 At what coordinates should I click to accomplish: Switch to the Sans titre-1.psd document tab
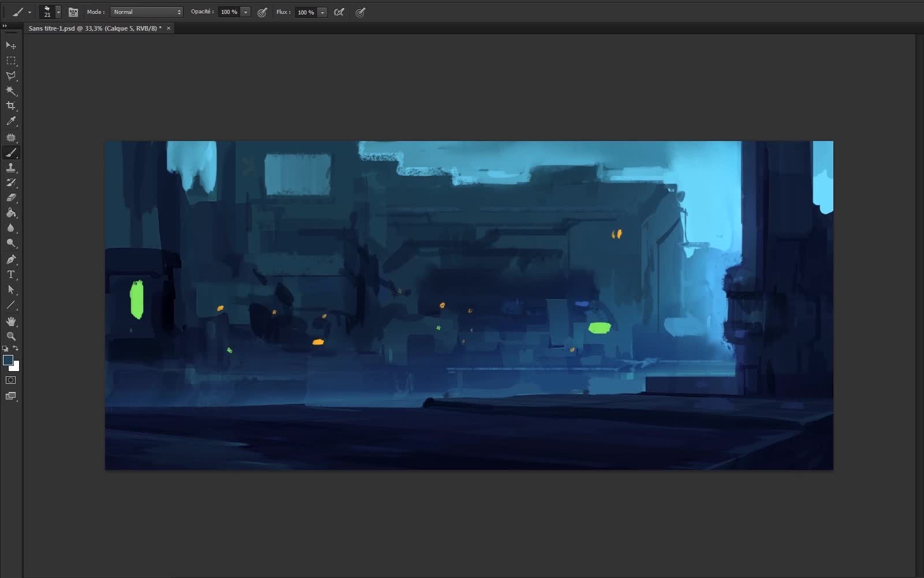(x=95, y=28)
